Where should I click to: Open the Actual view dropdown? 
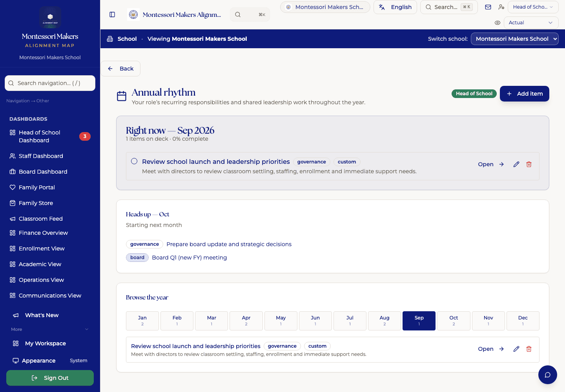pos(531,23)
